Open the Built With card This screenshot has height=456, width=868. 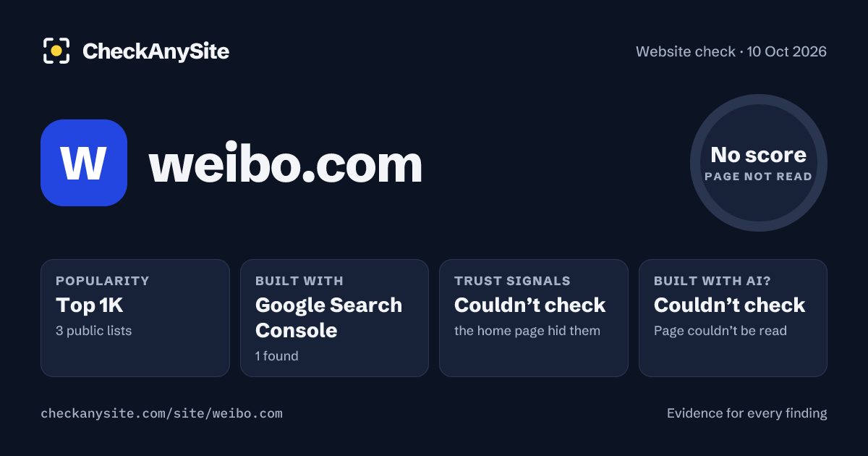[334, 318]
